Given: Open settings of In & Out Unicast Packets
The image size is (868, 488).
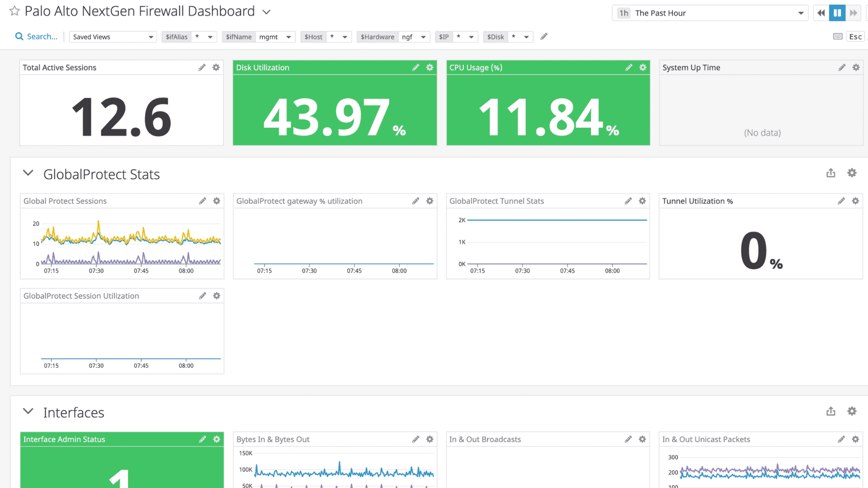Looking at the screenshot, I should pos(855,439).
